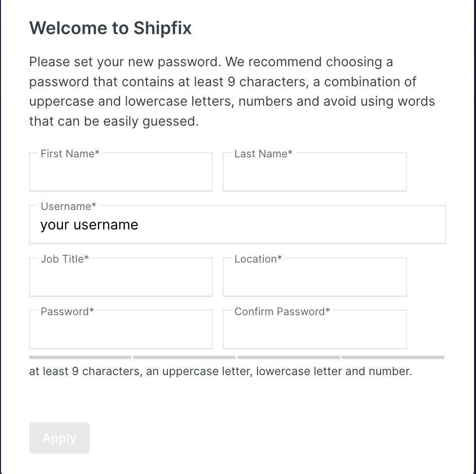Click the 'Welcome to Shipfix' heading
Image resolution: width=476 pixels, height=474 pixels.
point(110,28)
